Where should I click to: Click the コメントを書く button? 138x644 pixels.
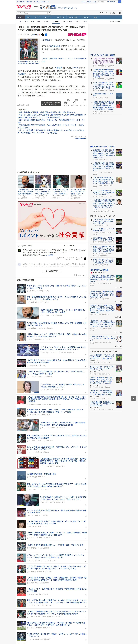69,246
